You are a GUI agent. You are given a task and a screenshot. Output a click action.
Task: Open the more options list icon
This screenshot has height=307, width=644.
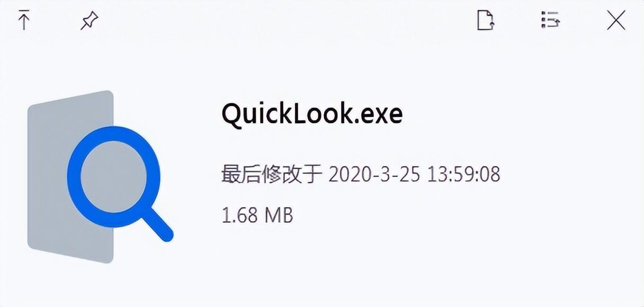tap(551, 21)
